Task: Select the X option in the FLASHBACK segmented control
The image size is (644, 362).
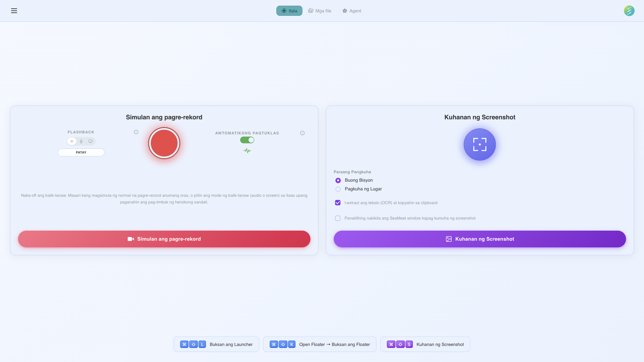Action: tap(72, 141)
